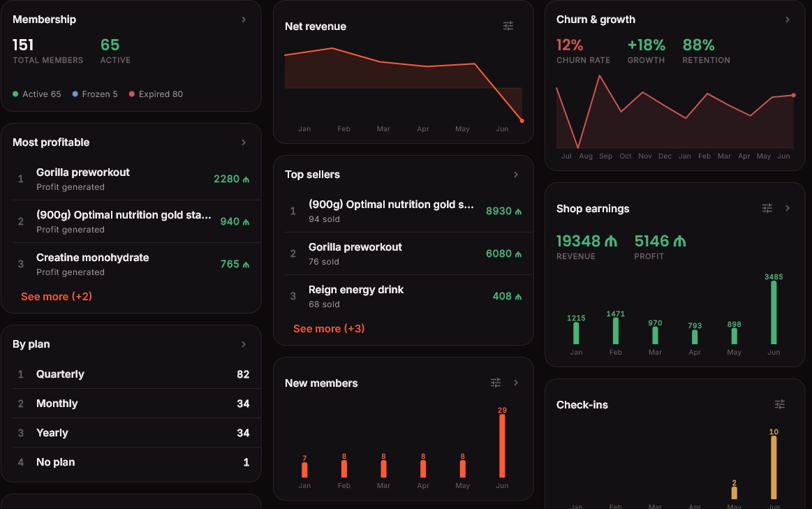Open Shop earnings details chevron
The width and height of the screenshot is (812, 509).
coord(787,208)
